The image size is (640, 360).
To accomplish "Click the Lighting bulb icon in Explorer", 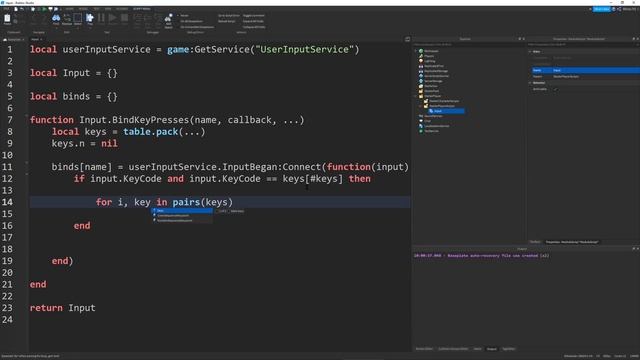I will (421, 61).
